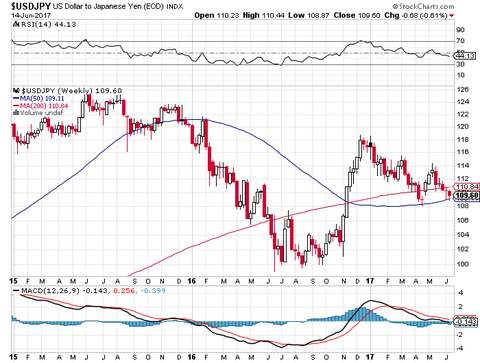This screenshot has width=480, height=363.
Task: Click the 30 oversold level label
Action: click(x=461, y=64)
